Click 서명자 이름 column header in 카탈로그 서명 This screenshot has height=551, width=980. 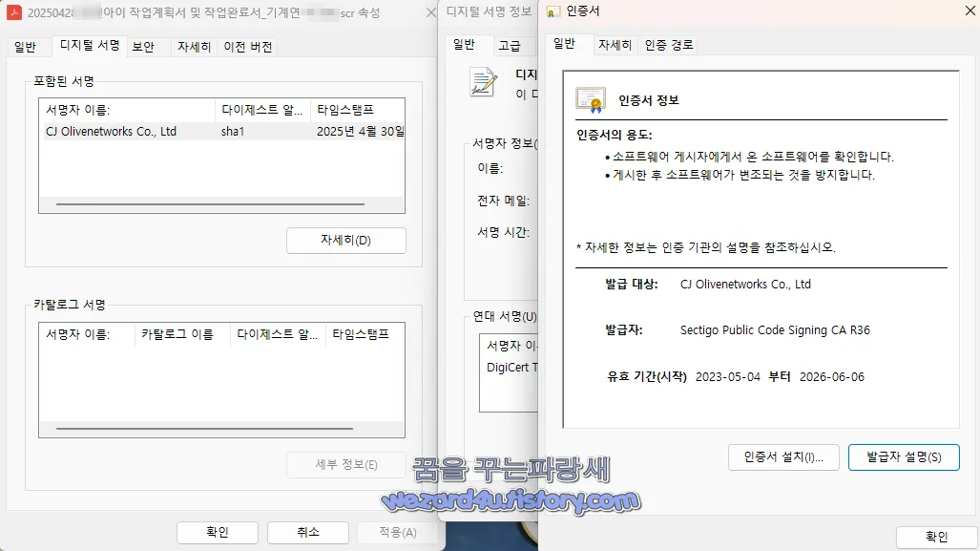click(x=87, y=334)
